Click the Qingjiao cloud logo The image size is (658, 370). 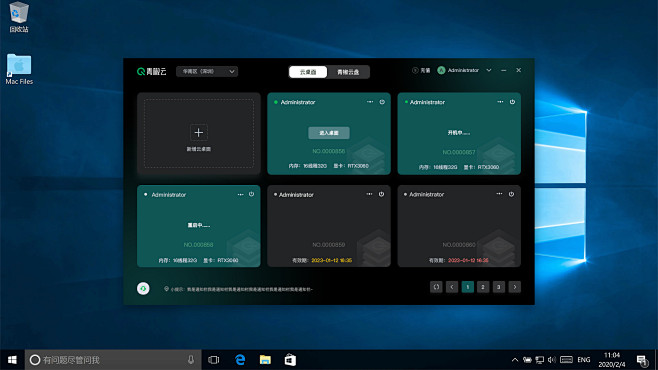click(151, 71)
